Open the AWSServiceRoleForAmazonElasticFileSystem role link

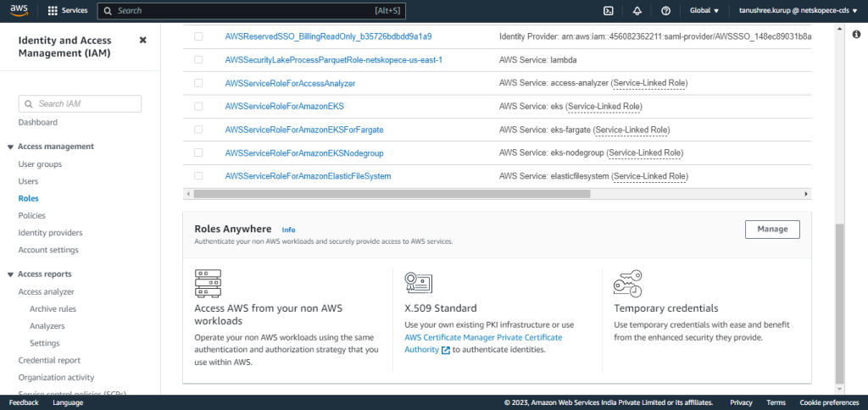308,176
